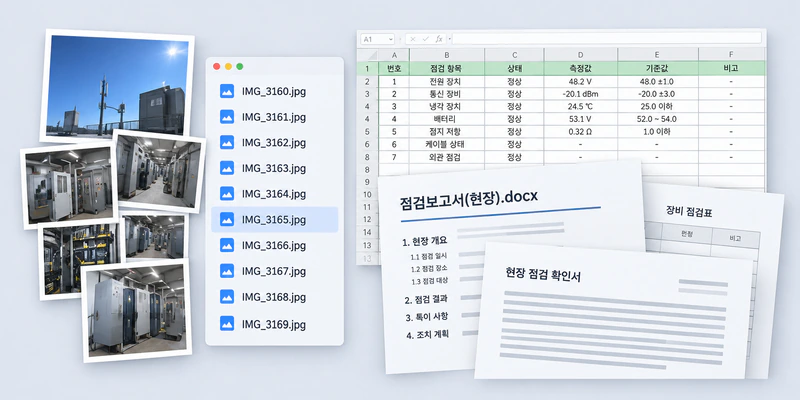
Task: Select the 통신 장비 cell
Action: 447,94
